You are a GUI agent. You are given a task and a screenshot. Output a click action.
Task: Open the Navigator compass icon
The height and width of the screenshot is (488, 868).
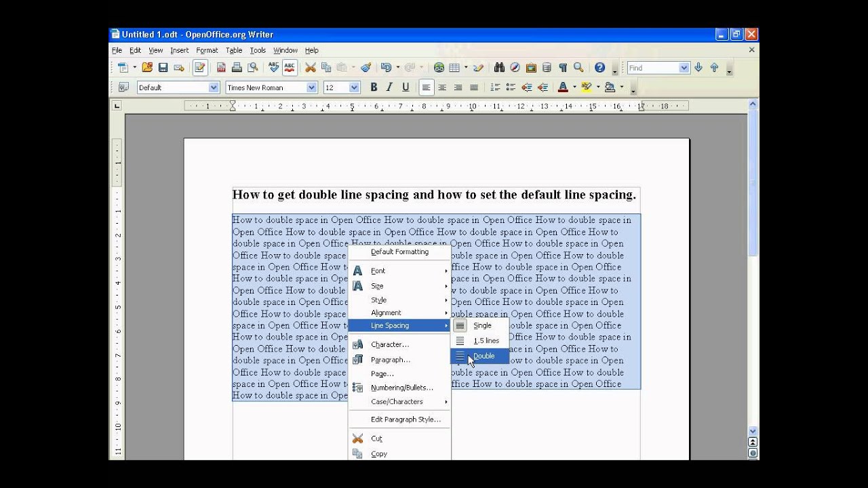[x=515, y=68]
